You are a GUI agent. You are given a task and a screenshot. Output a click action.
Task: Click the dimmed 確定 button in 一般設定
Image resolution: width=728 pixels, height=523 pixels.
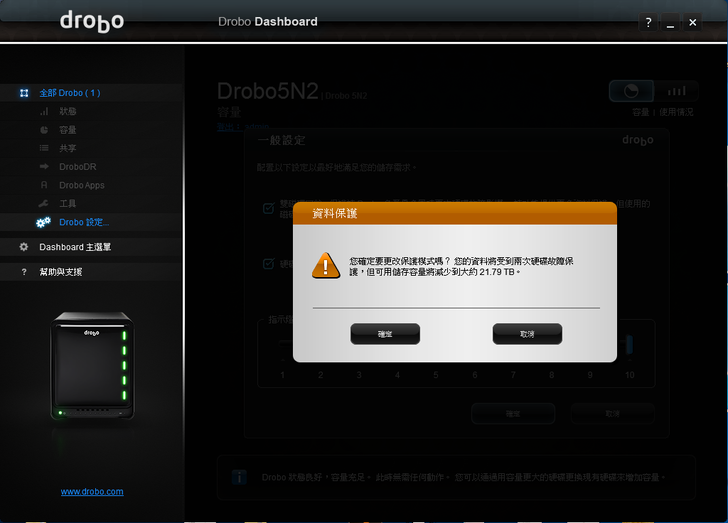[x=513, y=413]
